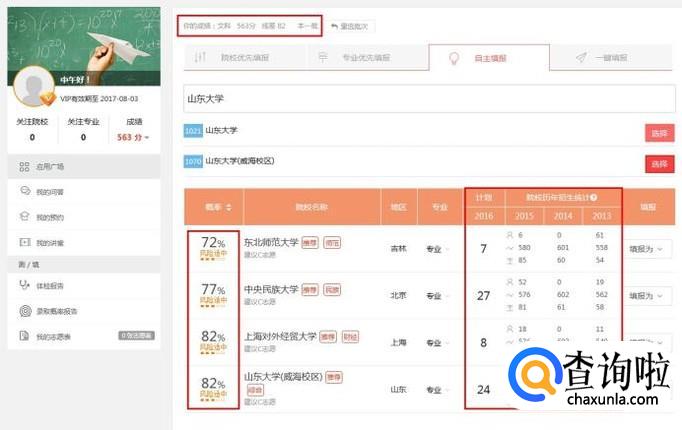Click the 72% probability value

point(213,242)
